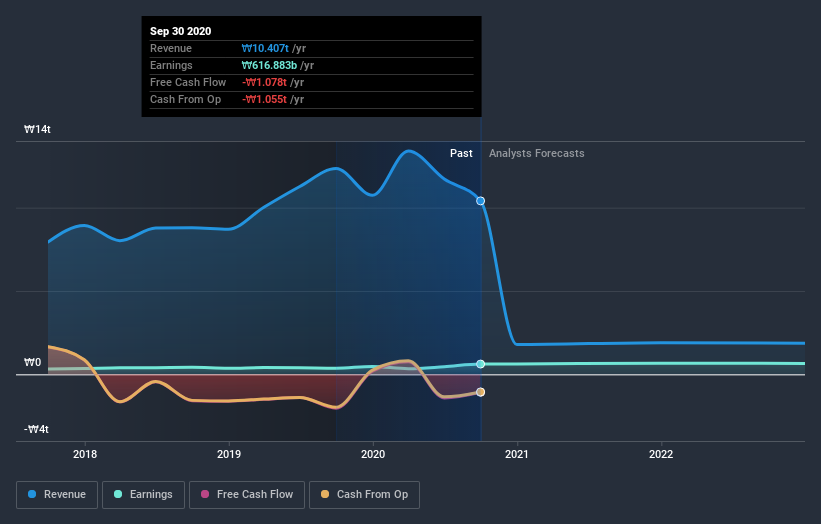Click the 2022 axis label

(x=661, y=454)
